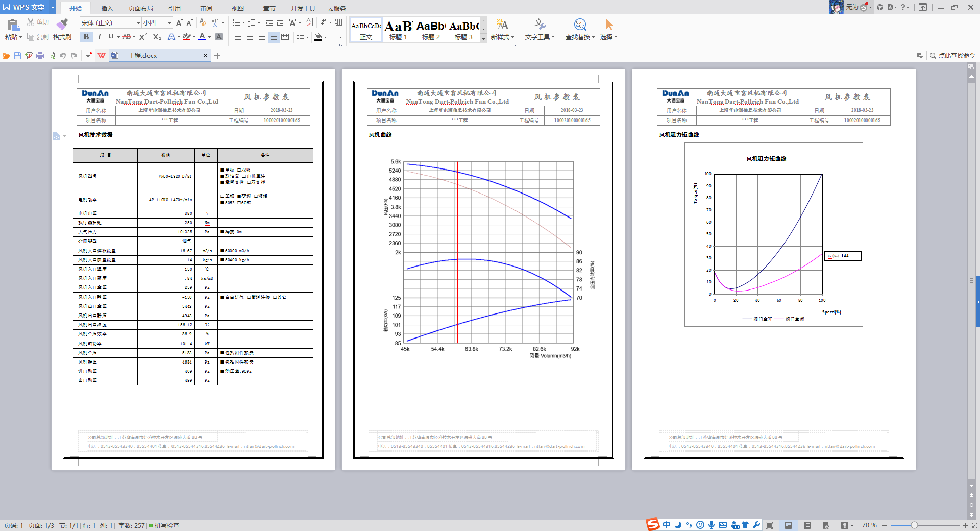The image size is (980, 531).
Task: Click the Select (选择) cursor icon
Action: point(609,25)
